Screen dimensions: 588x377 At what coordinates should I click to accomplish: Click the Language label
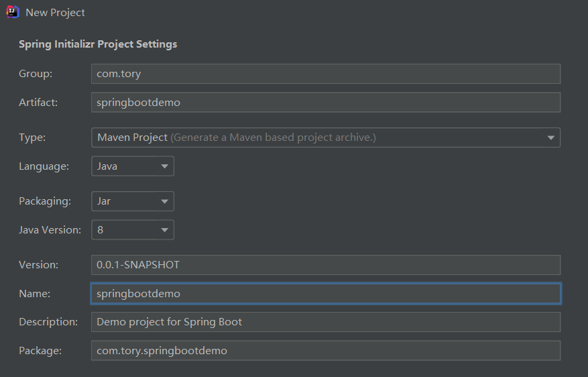[44, 166]
